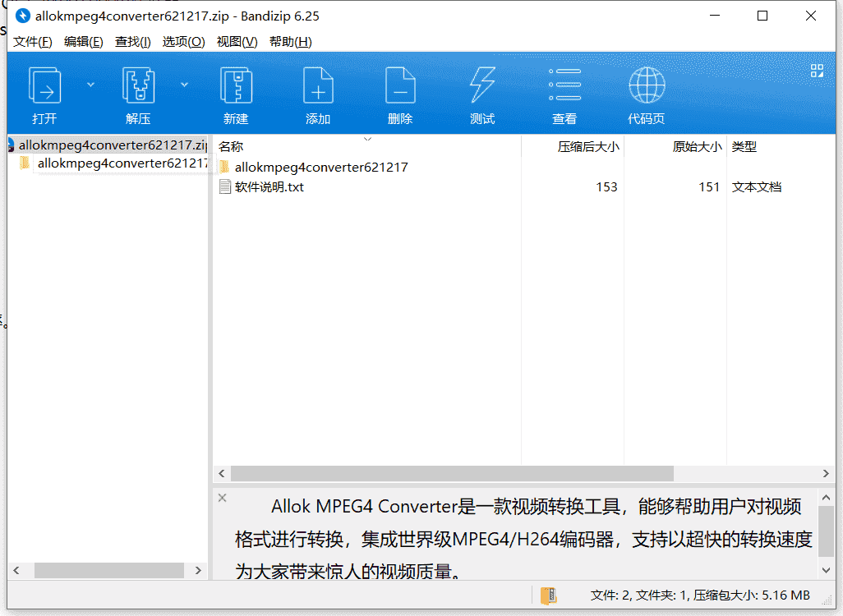Viewport: 843px width, 616px height.
Task: Expand the 打开 dropdown arrow
Action: 90,85
